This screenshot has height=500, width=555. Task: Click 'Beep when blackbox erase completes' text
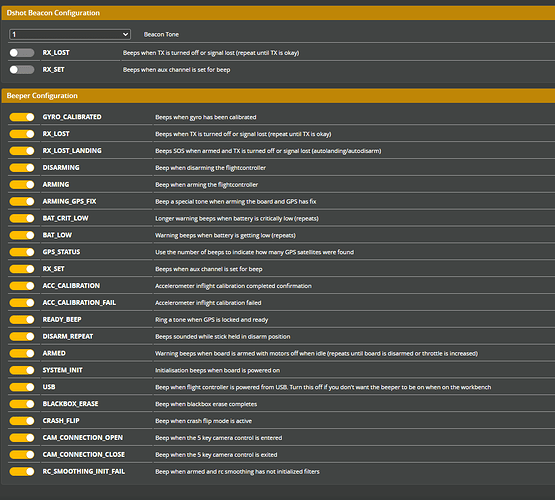pyautogui.click(x=206, y=404)
